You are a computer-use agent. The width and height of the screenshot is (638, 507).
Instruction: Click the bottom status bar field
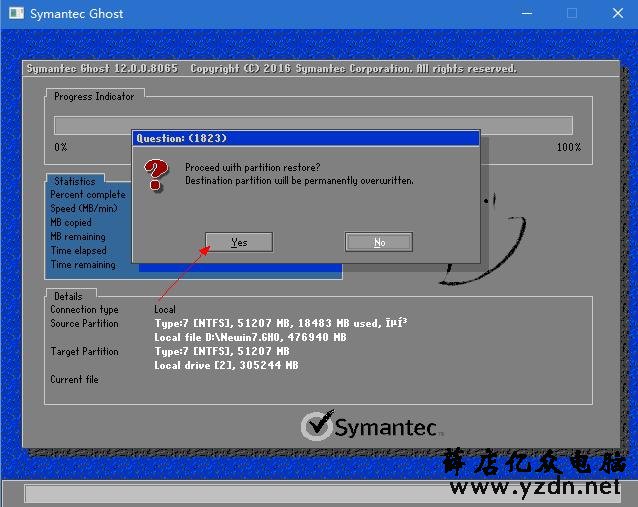coord(323,494)
